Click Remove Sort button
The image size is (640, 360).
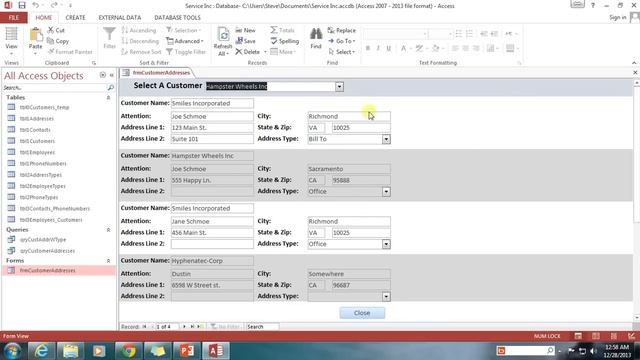[141, 52]
